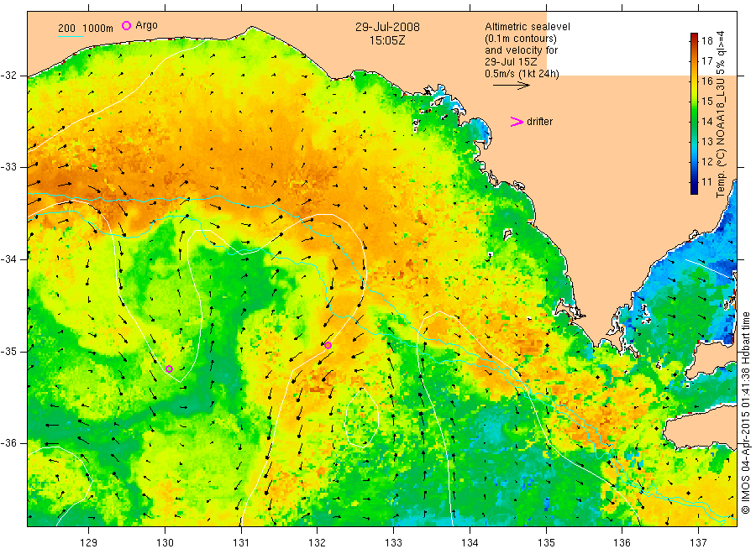Click the 'and velocity for' legend line
The image size is (756, 554).
(x=521, y=50)
